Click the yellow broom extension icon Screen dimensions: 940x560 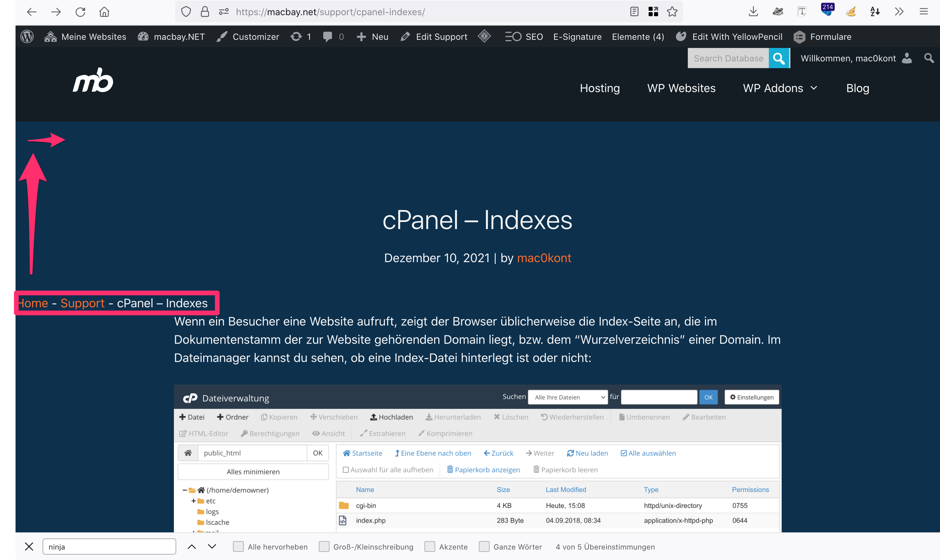851,12
